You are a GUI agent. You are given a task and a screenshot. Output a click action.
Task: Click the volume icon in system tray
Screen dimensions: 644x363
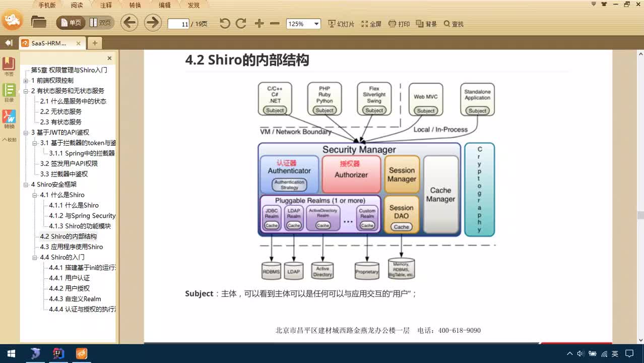tap(581, 354)
